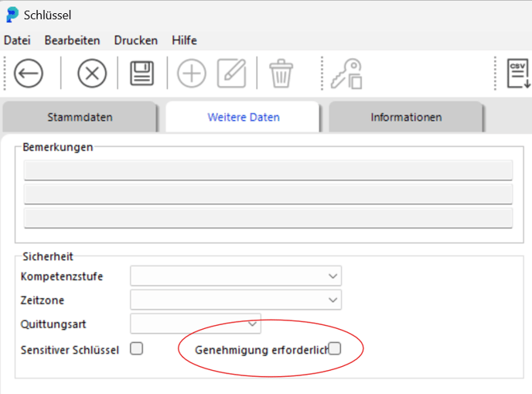Open the Quittungsart dropdown
Image resolution: width=532 pixels, height=394 pixels.
(x=196, y=324)
